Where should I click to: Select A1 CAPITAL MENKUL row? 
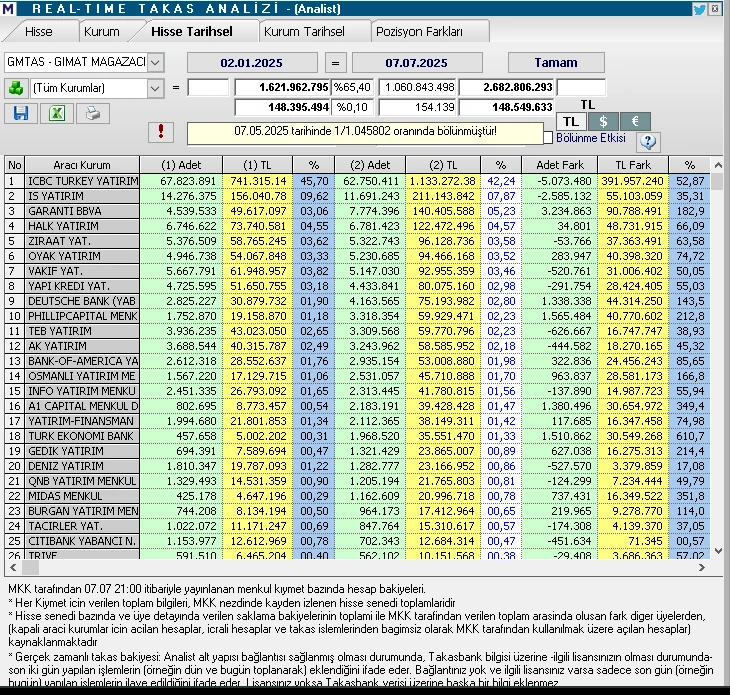tap(358, 406)
